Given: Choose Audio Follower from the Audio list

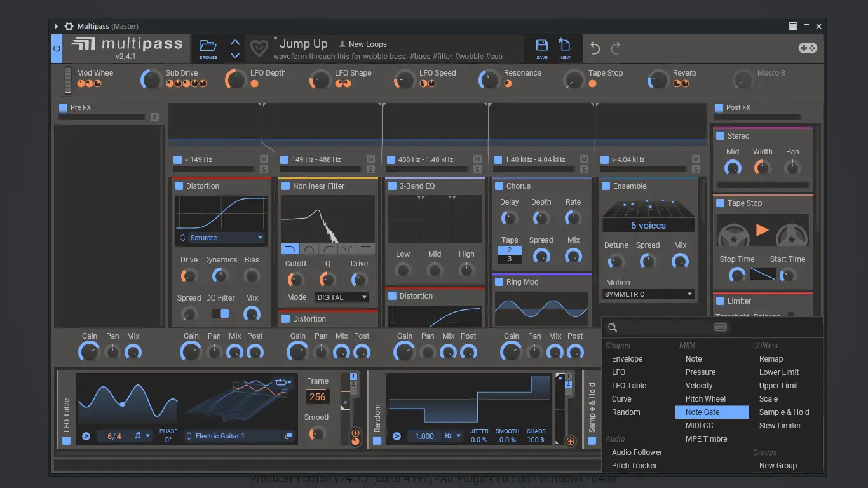Looking at the screenshot, I should pos(637,452).
